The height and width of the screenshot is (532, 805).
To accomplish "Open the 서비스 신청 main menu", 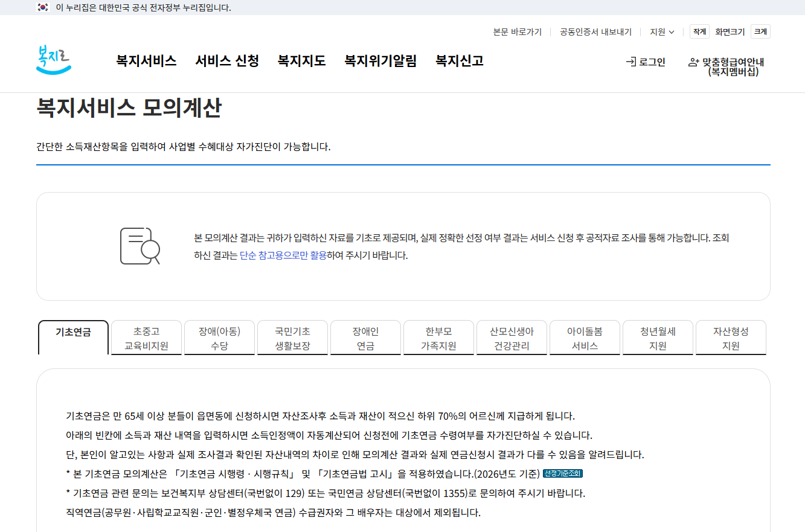I will [x=227, y=61].
